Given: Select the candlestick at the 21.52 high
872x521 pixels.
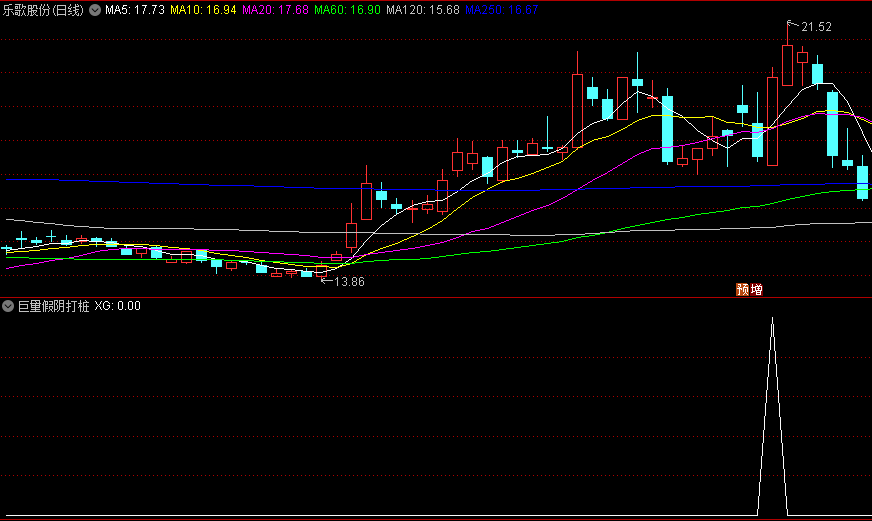Looking at the screenshot, I should [787, 65].
